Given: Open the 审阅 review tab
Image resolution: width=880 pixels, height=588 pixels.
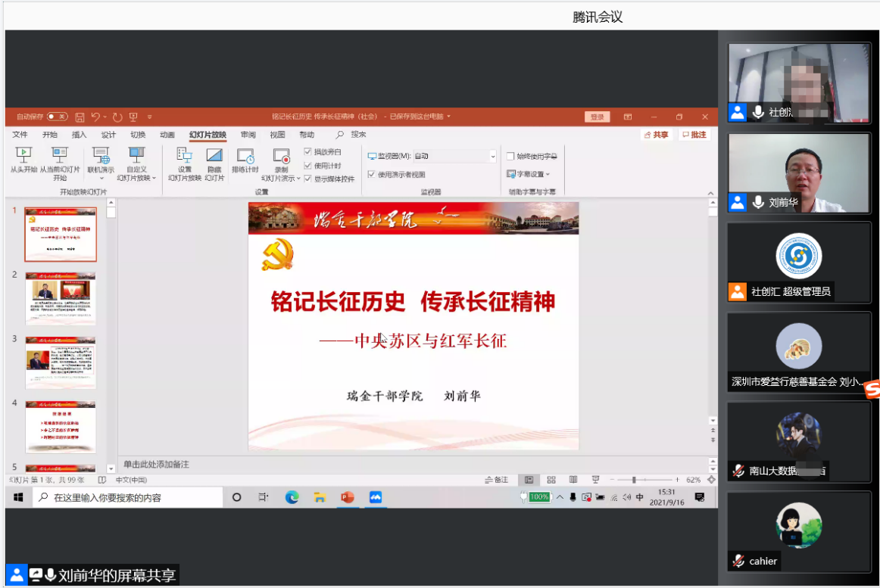Looking at the screenshot, I should pyautogui.click(x=248, y=135).
